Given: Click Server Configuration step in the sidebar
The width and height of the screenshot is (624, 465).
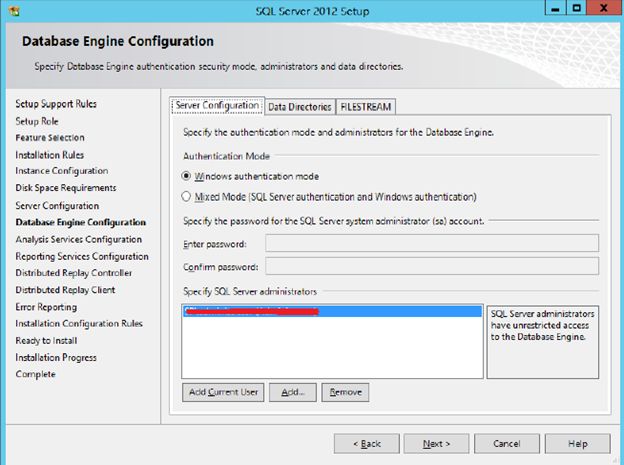Looking at the screenshot, I should (x=57, y=206).
